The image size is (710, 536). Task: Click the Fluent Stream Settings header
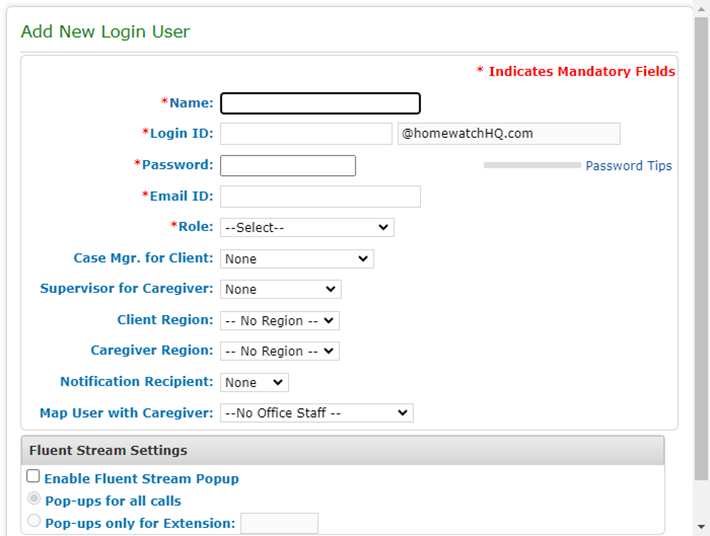point(342,451)
